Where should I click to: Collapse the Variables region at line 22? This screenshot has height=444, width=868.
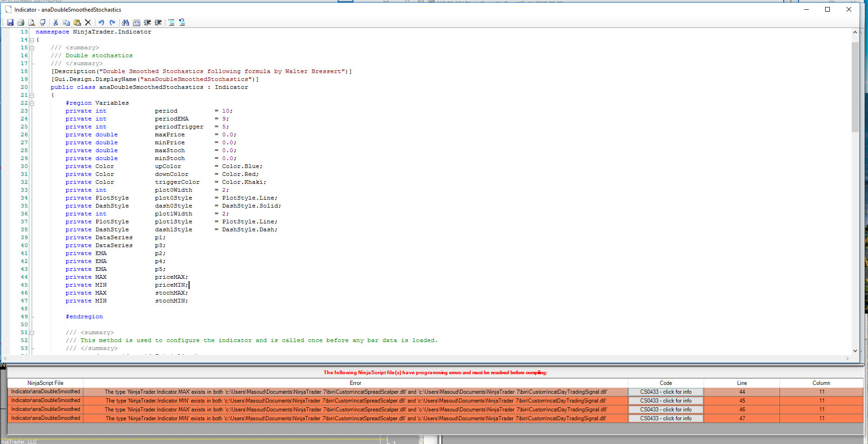pos(32,103)
